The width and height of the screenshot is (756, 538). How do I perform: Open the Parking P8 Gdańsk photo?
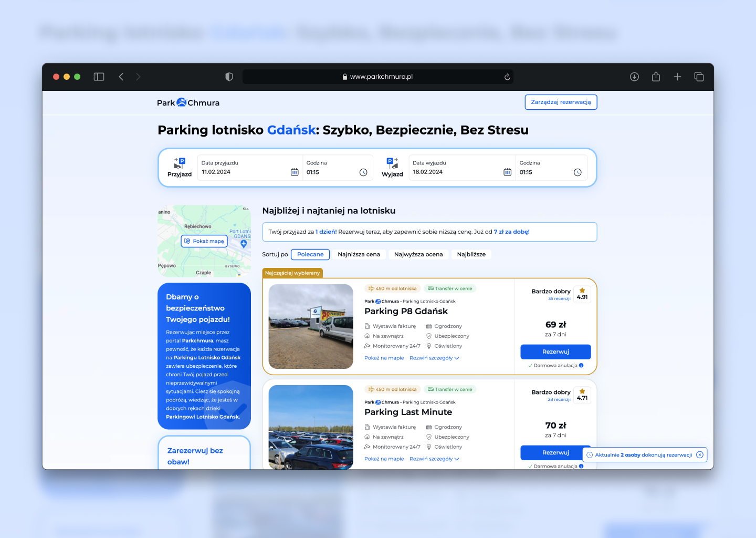[311, 326]
